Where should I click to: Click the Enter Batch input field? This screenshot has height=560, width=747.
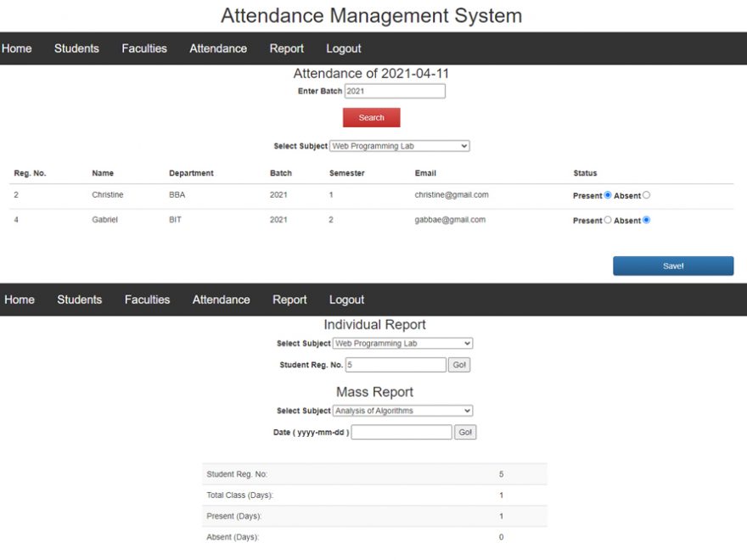point(393,91)
